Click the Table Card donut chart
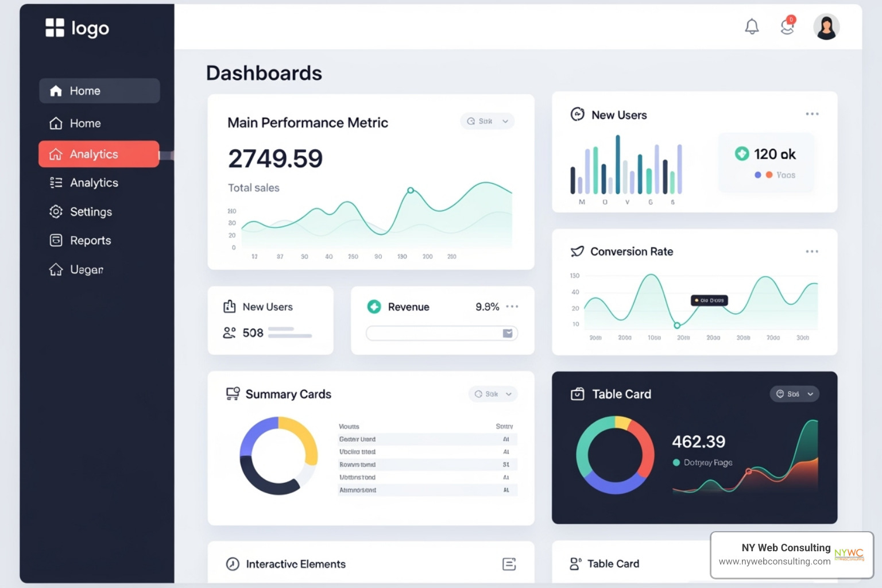This screenshot has height=588, width=882. (615, 455)
